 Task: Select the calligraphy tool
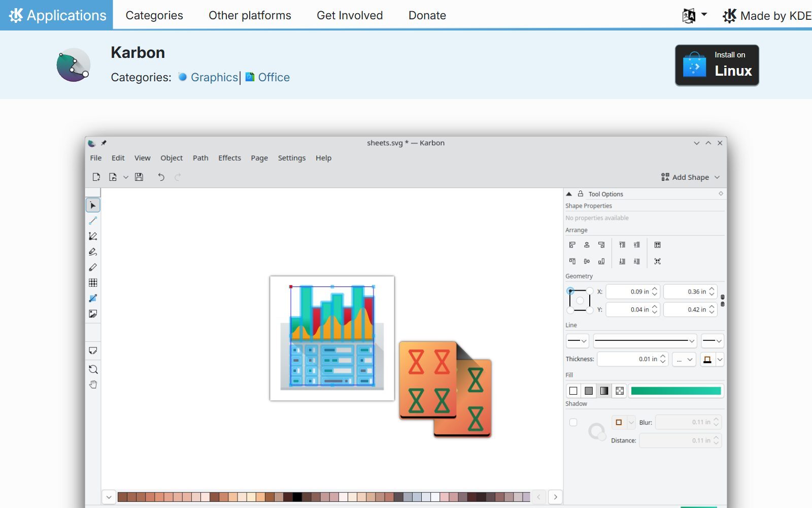pyautogui.click(x=93, y=252)
